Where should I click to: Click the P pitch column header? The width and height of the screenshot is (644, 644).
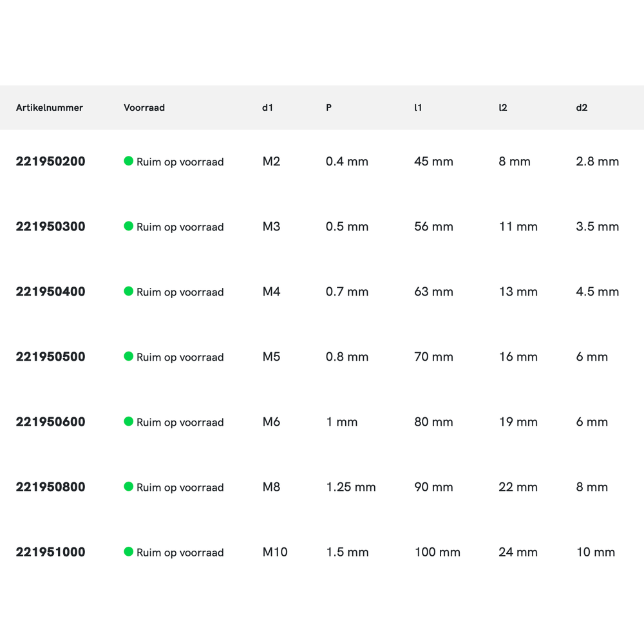coord(328,108)
